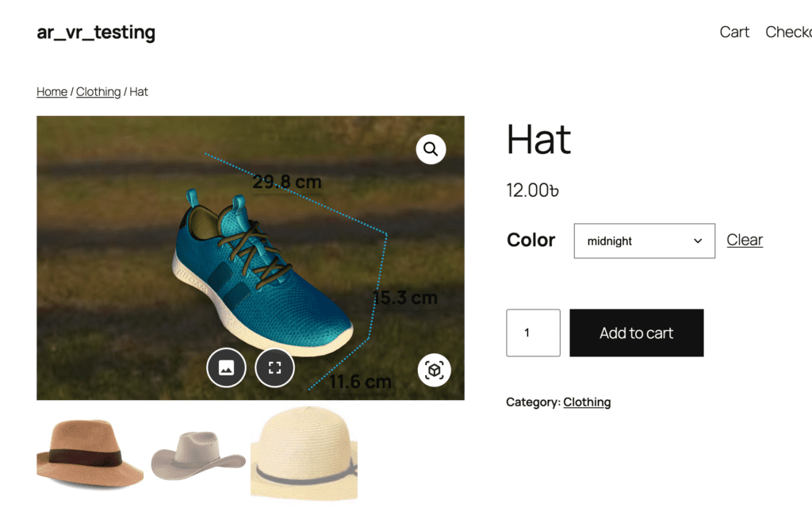
Task: Open the Cart menu item
Action: (734, 32)
